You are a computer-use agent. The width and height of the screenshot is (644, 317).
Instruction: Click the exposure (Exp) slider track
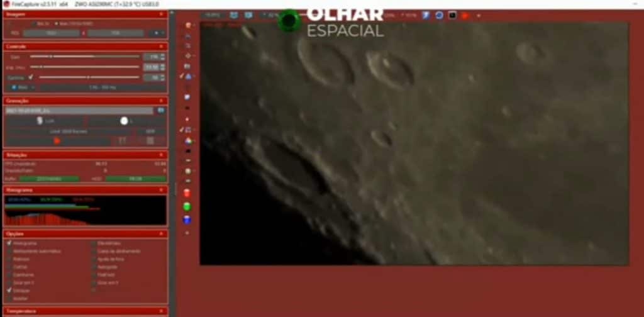coord(85,67)
